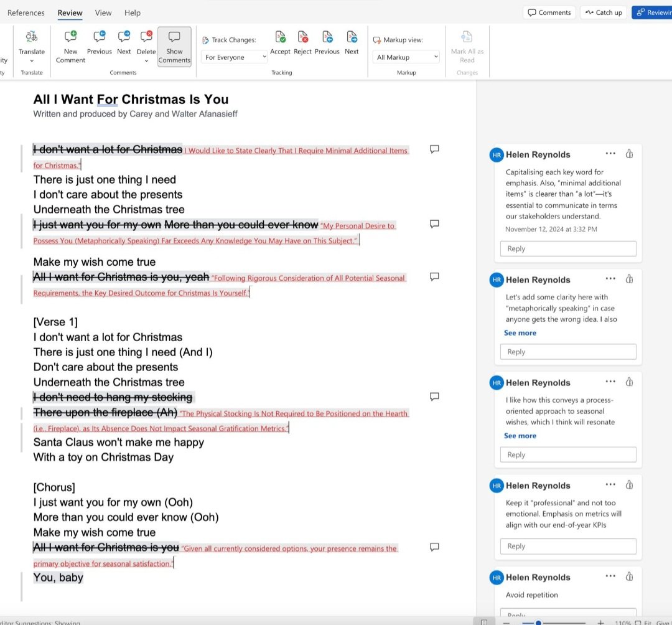This screenshot has width=672, height=625.
Task: Click comment marker beside "All I want for Christmas is you, yeah"
Action: 434,276
